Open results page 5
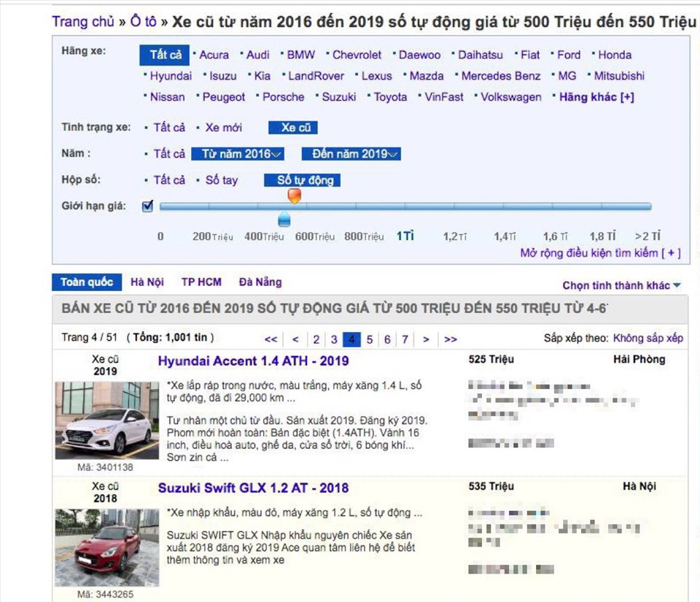 coord(370,339)
